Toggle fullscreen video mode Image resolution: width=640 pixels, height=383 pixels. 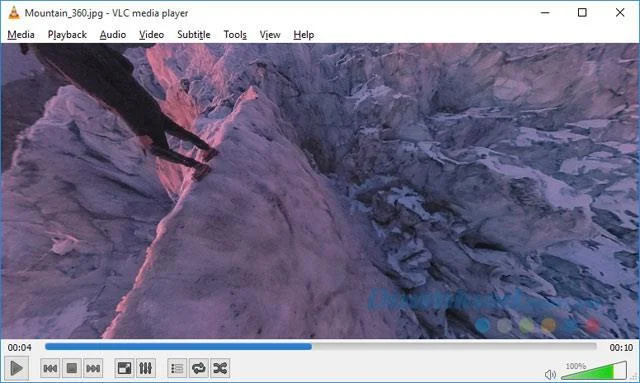(x=124, y=368)
